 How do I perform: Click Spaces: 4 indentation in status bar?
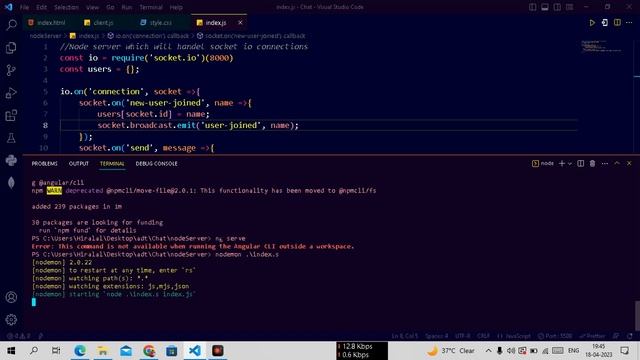tap(436, 336)
